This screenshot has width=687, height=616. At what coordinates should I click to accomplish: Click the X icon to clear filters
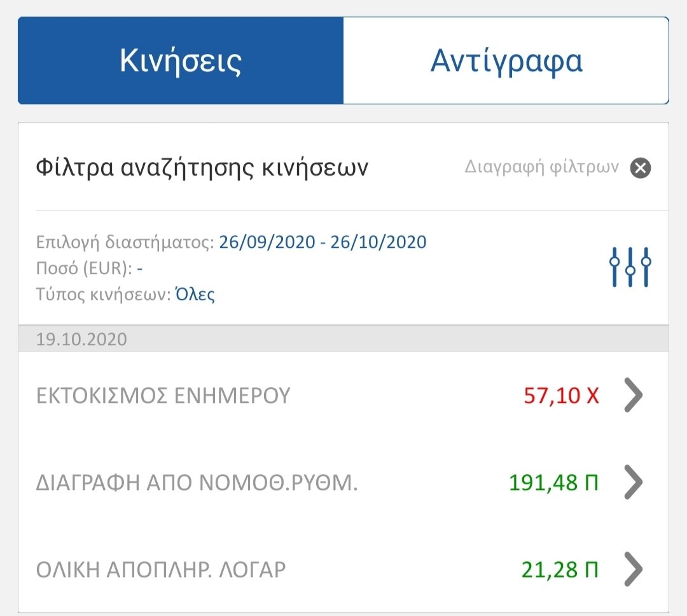pos(641,168)
